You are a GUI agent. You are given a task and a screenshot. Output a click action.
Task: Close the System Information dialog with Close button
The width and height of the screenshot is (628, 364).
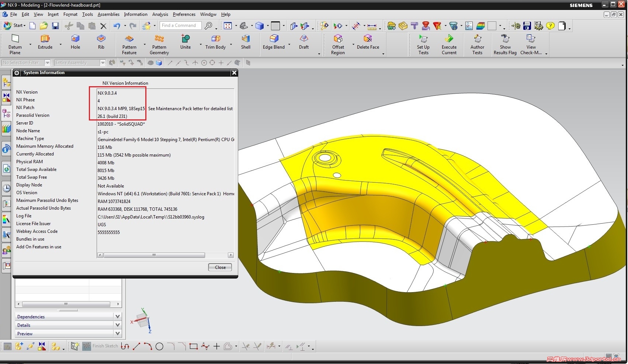(220, 267)
